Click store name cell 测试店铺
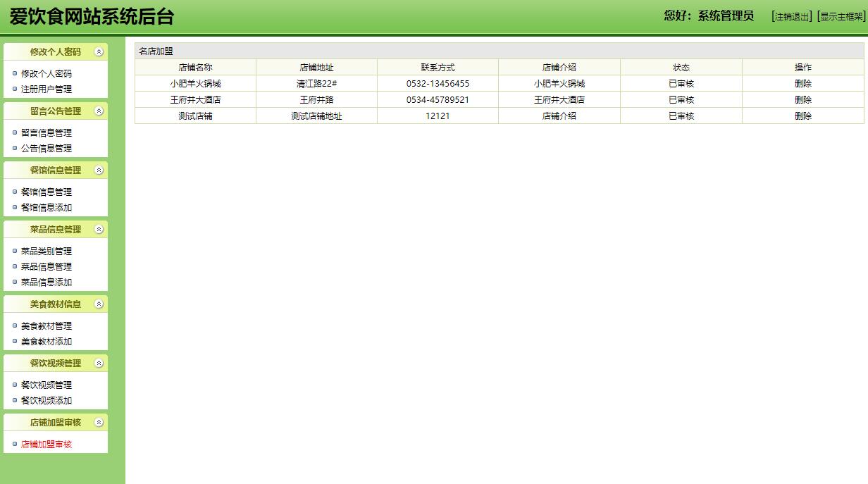The width and height of the screenshot is (868, 484). 195,116
